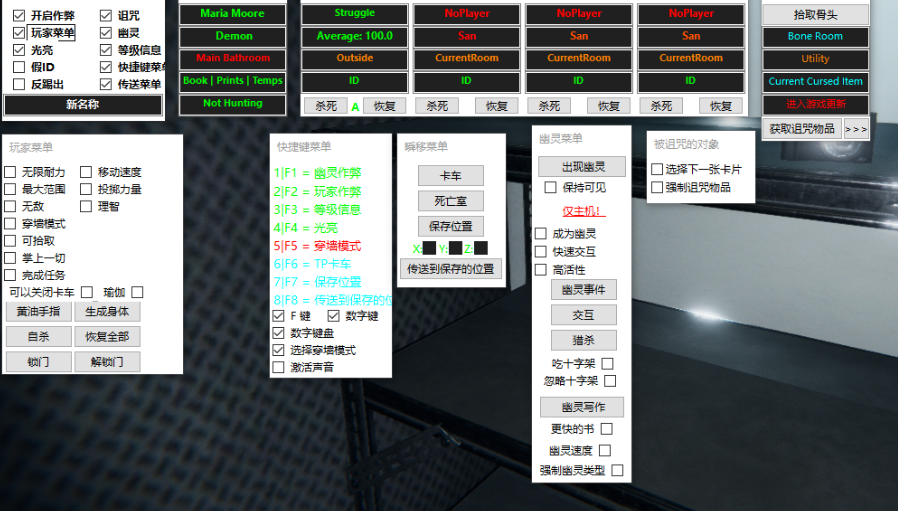This screenshot has width=898, height=511.
Task: Click the Average: 100.0 sanity button
Action: [x=355, y=37]
